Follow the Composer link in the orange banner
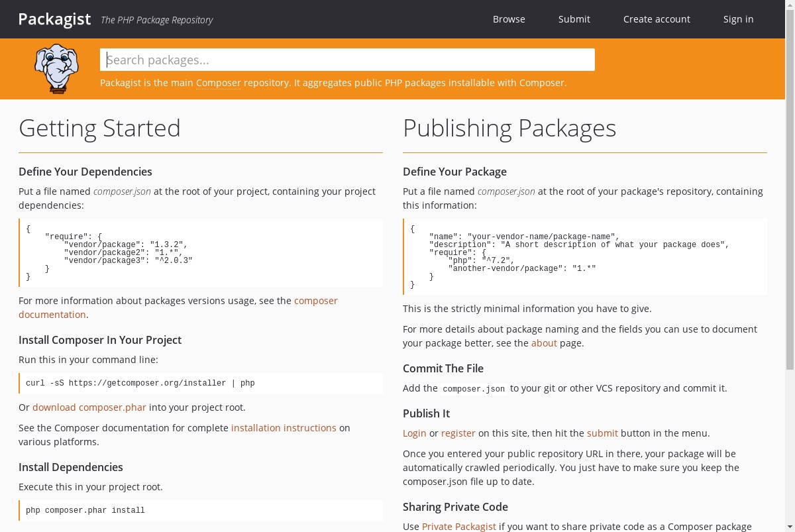The image size is (795, 532). pyautogui.click(x=219, y=83)
